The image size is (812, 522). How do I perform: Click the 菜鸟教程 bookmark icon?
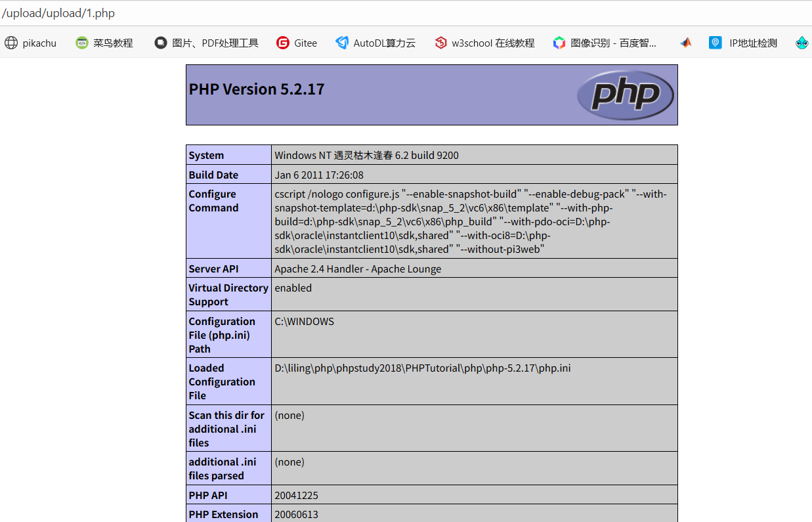(81, 43)
